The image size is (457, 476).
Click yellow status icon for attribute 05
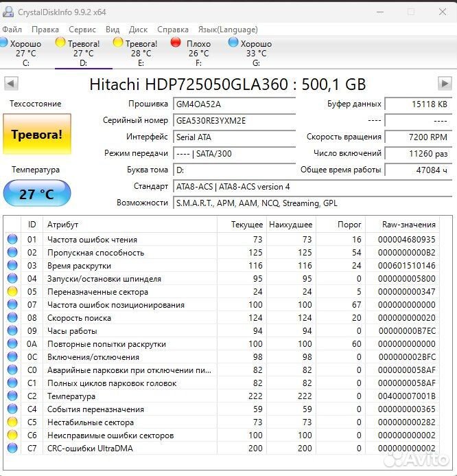tap(12, 291)
